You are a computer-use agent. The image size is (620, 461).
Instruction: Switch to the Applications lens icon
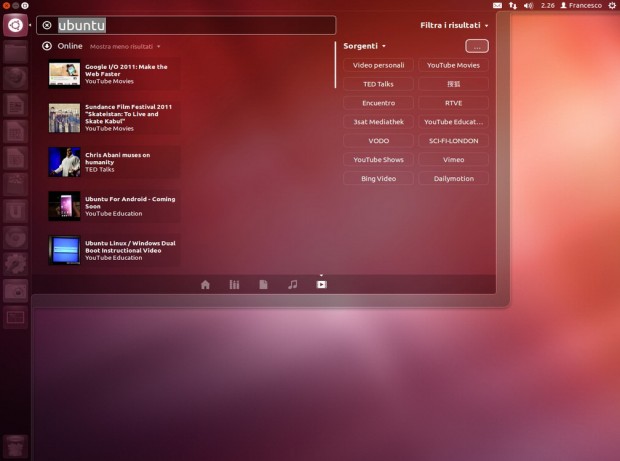click(x=234, y=285)
